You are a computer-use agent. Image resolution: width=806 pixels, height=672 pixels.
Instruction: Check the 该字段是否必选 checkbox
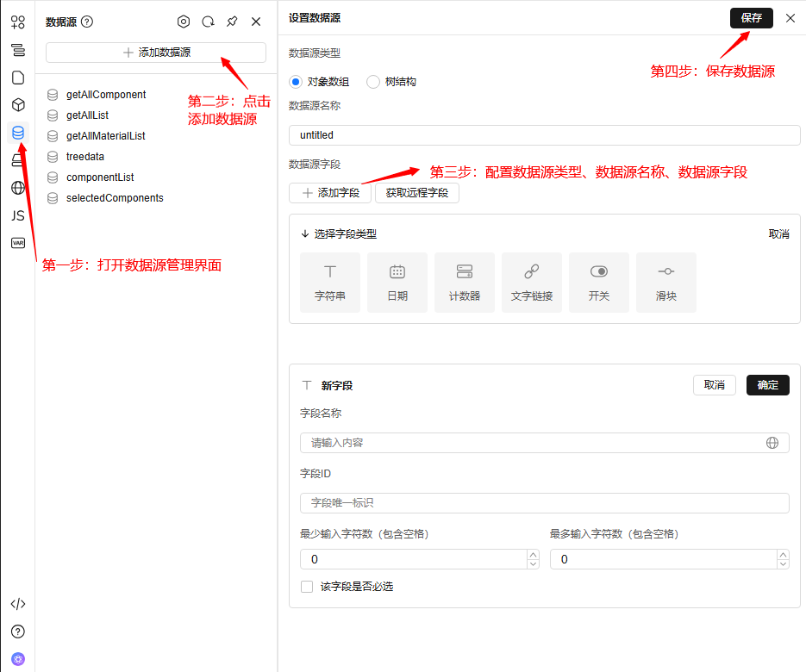(307, 587)
